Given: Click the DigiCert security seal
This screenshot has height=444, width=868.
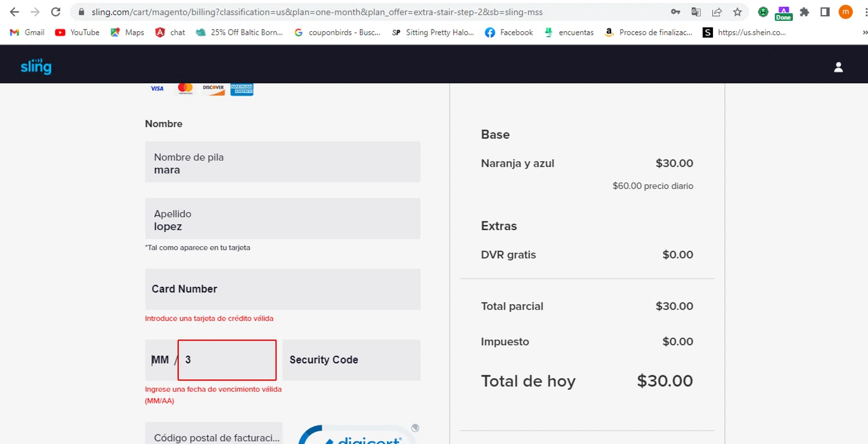Looking at the screenshot, I should (x=359, y=434).
